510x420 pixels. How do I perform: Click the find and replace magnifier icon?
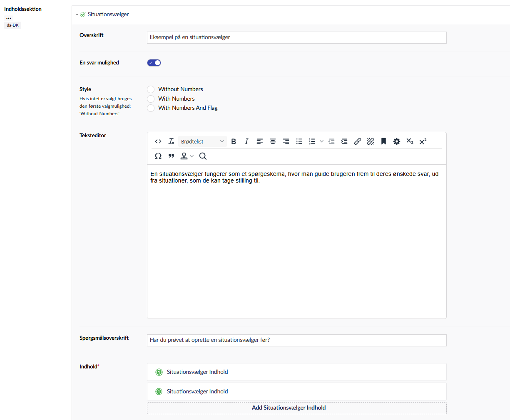click(203, 156)
